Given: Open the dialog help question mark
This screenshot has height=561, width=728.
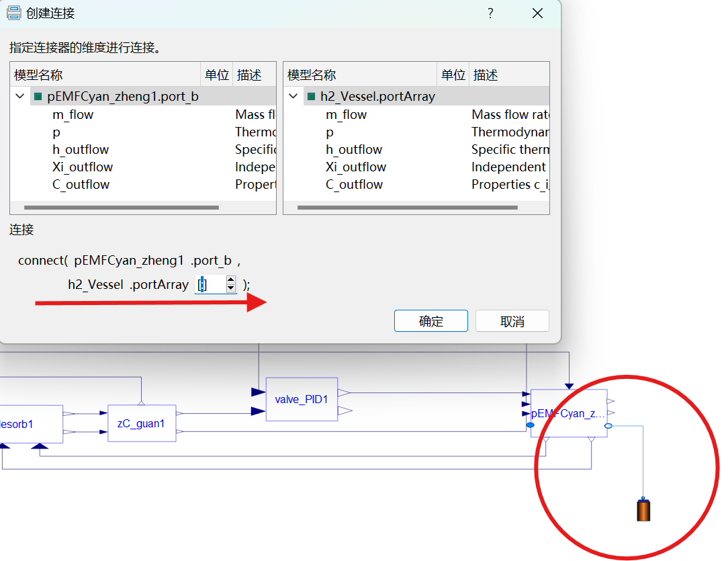Looking at the screenshot, I should pos(490,13).
